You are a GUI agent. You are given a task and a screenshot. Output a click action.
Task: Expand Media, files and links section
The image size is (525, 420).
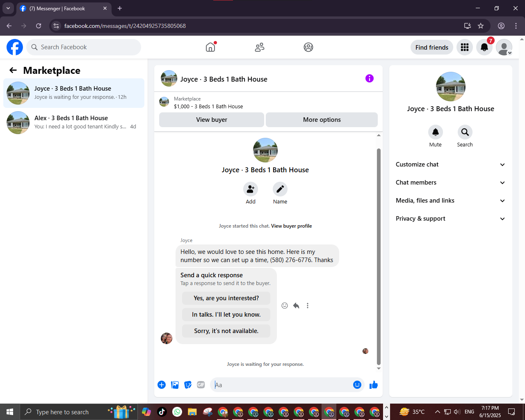pos(451,201)
